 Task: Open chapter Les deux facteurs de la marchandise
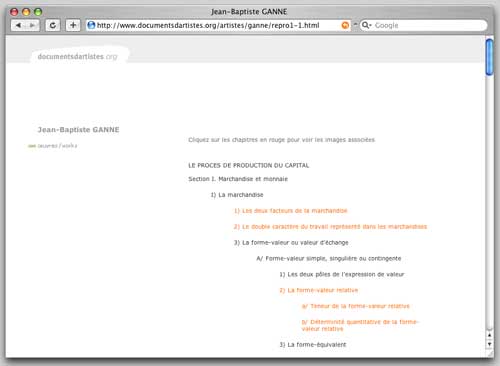[291, 211]
